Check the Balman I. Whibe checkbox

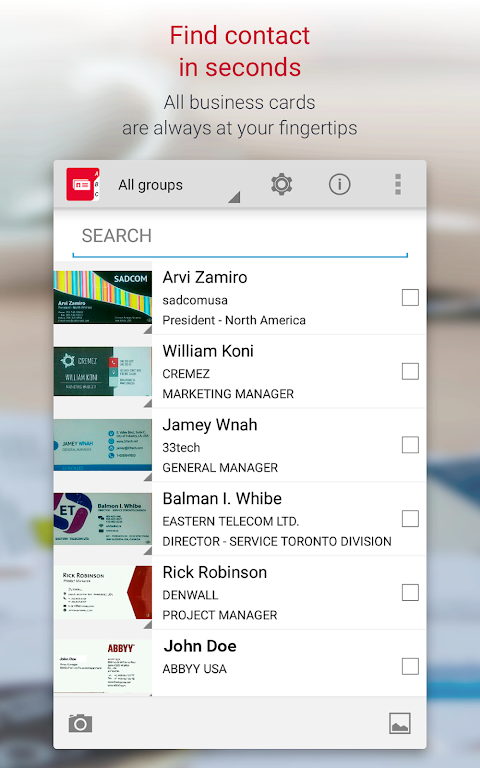pyautogui.click(x=410, y=518)
